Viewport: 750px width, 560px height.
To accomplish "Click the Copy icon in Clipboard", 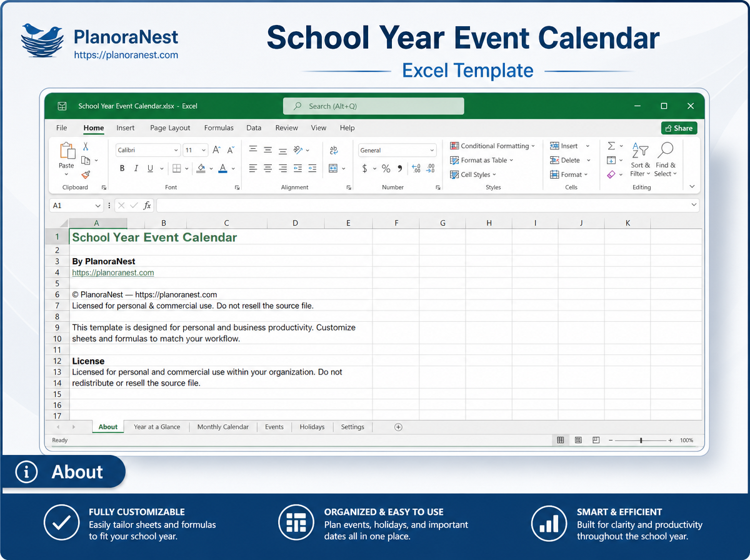I will point(86,161).
